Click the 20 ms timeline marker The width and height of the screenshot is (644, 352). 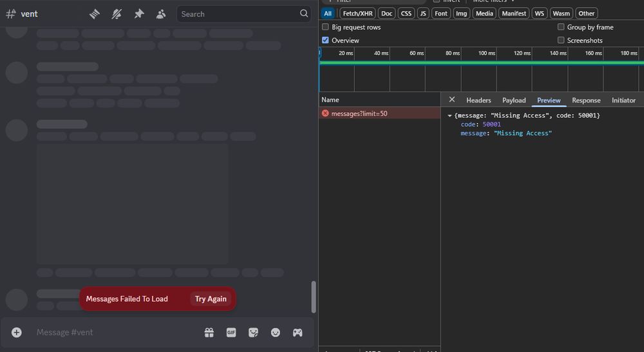point(346,53)
